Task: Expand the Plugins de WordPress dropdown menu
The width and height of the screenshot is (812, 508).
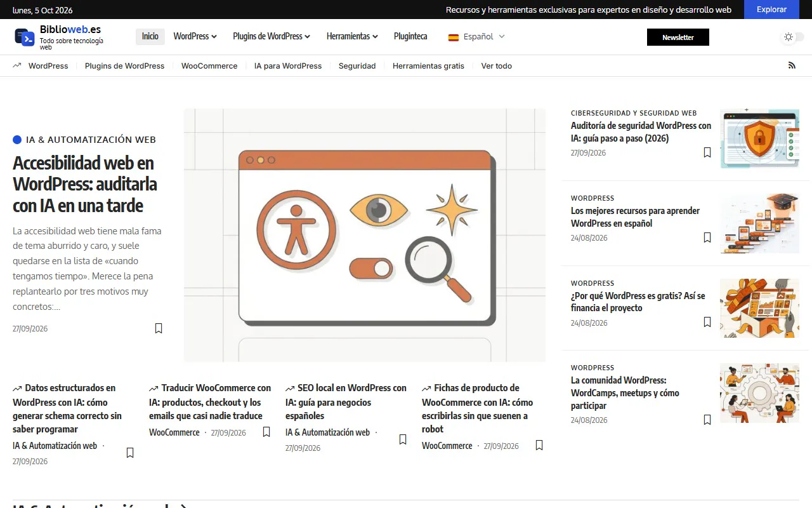Action: (272, 36)
